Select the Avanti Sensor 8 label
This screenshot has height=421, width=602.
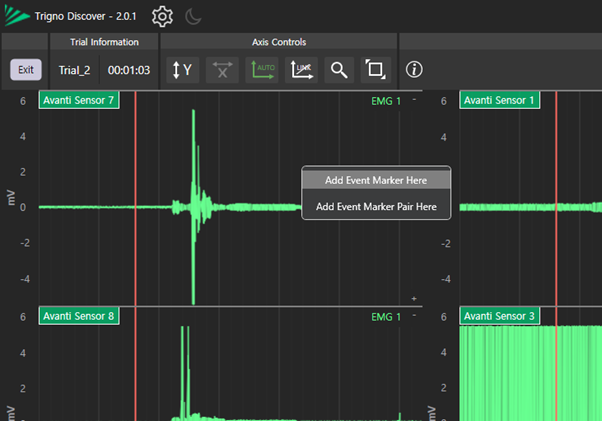79,316
